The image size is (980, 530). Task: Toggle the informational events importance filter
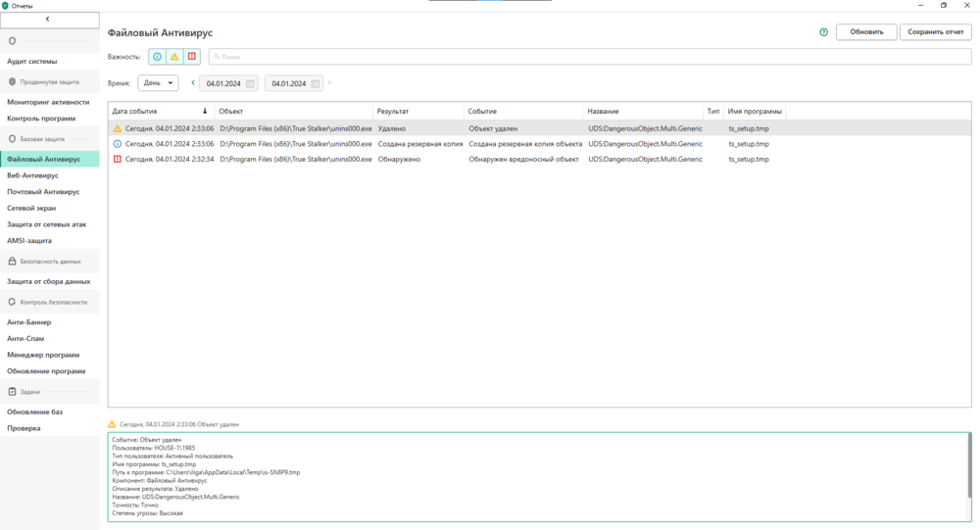click(157, 57)
